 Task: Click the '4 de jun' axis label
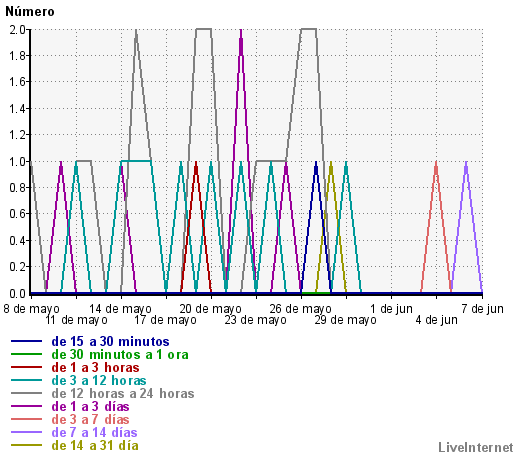coord(436,320)
